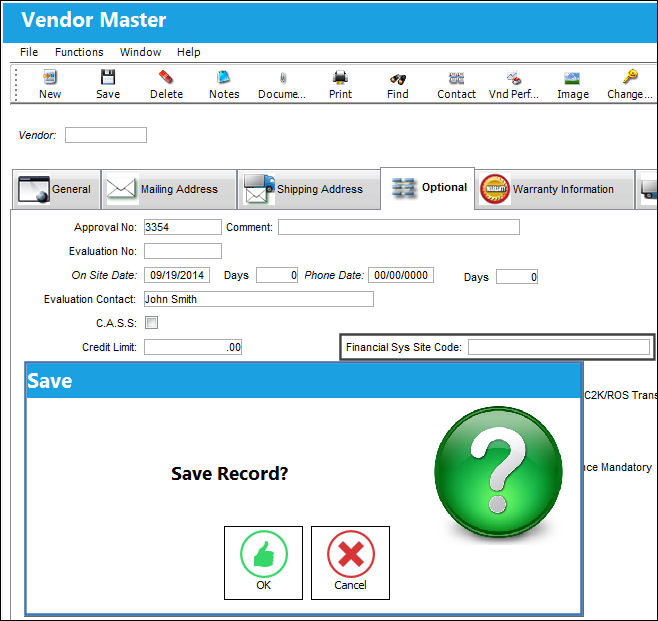658x621 pixels.
Task: Click the Days field after Phone Date
Action: click(517, 277)
